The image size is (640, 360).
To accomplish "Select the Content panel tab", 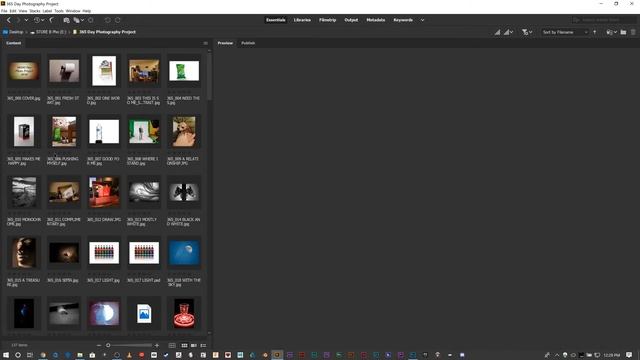I will pos(13,43).
